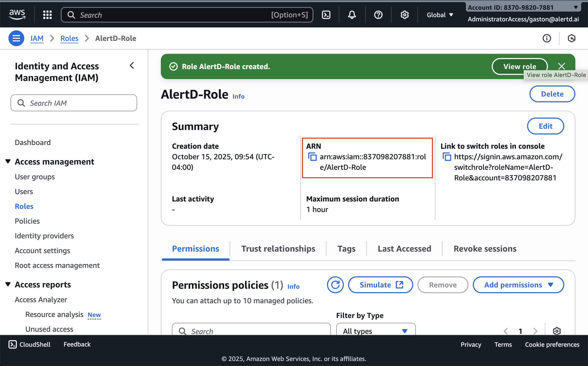Open the settings gear in the top bar
Image resolution: width=588 pixels, height=366 pixels.
point(404,15)
